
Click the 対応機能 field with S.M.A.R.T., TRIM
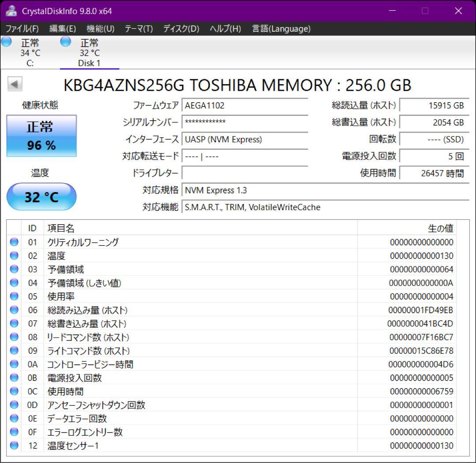325,207
